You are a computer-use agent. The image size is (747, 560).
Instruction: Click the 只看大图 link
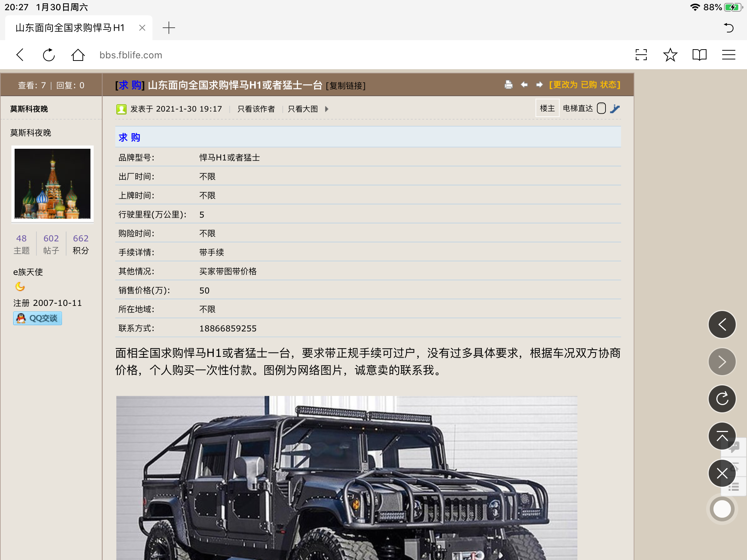pos(303,109)
